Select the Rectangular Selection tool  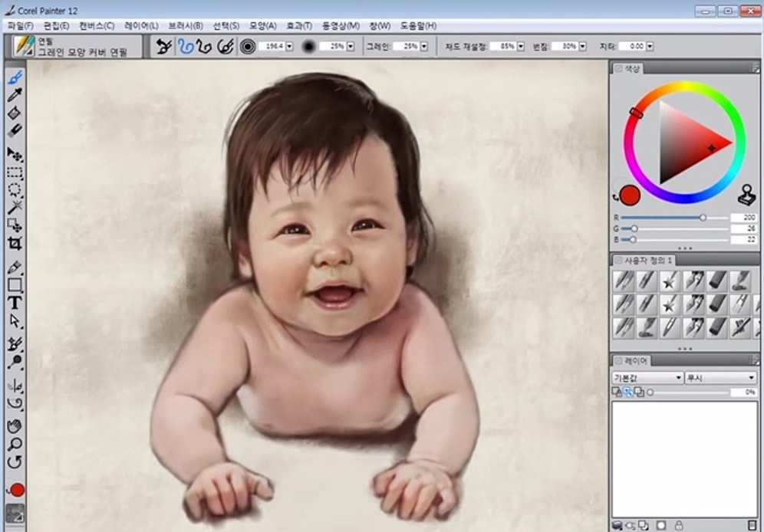click(x=14, y=172)
